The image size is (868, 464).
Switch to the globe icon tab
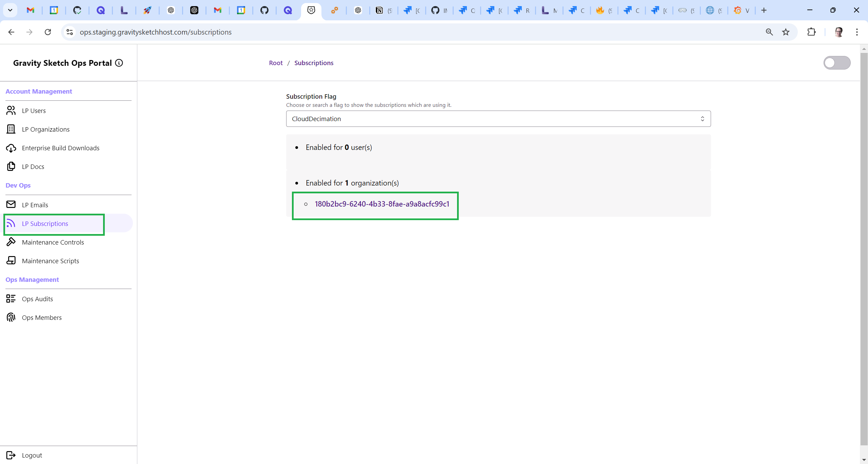click(x=714, y=10)
